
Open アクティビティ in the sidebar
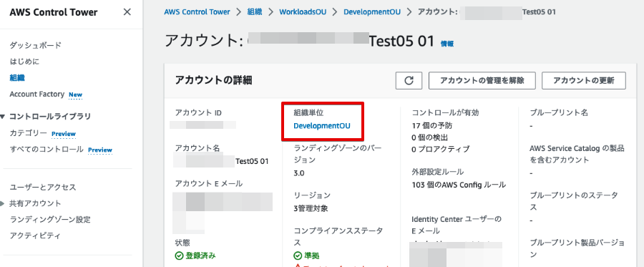coord(35,236)
